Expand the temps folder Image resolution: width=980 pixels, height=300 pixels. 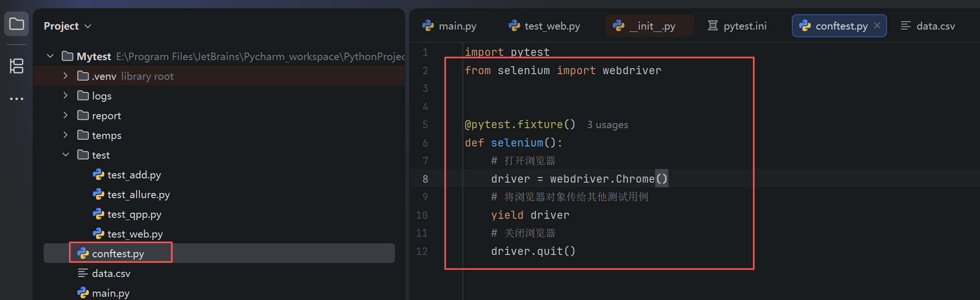point(65,135)
